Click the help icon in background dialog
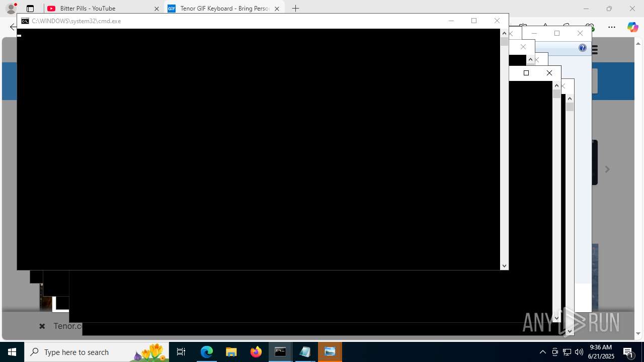 coord(583,48)
